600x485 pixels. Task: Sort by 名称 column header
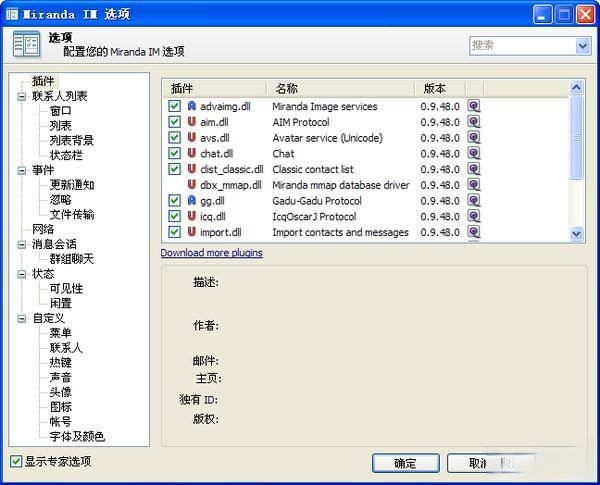[x=341, y=88]
